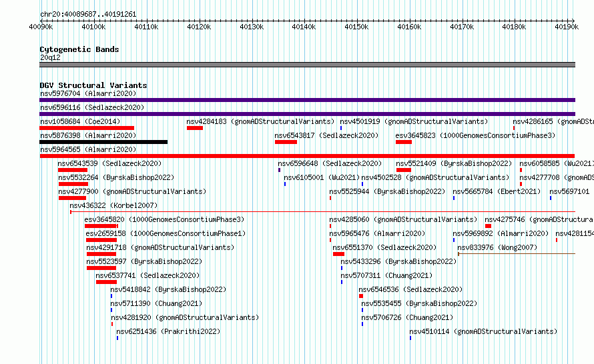Click the DGV Structural Variants track heading

tap(93, 85)
